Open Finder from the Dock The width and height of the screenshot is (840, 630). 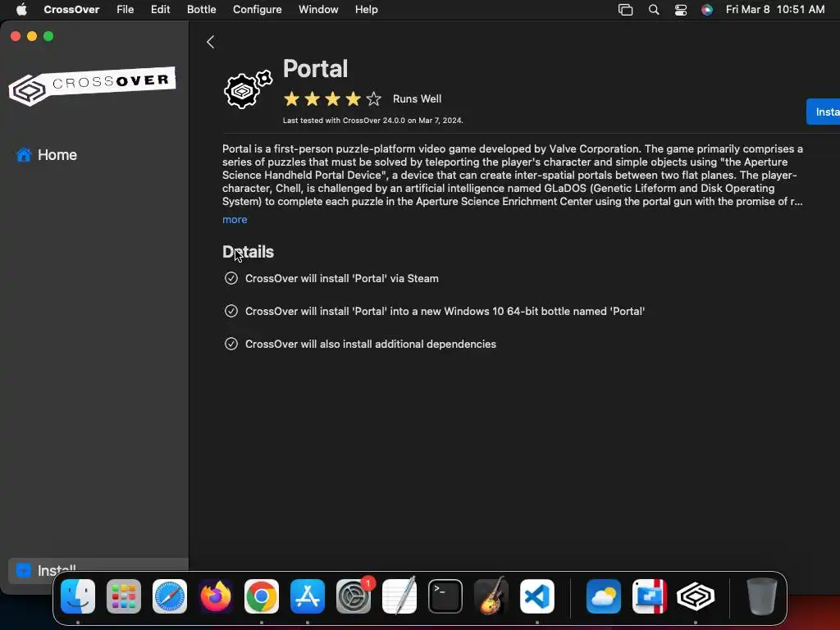click(78, 596)
